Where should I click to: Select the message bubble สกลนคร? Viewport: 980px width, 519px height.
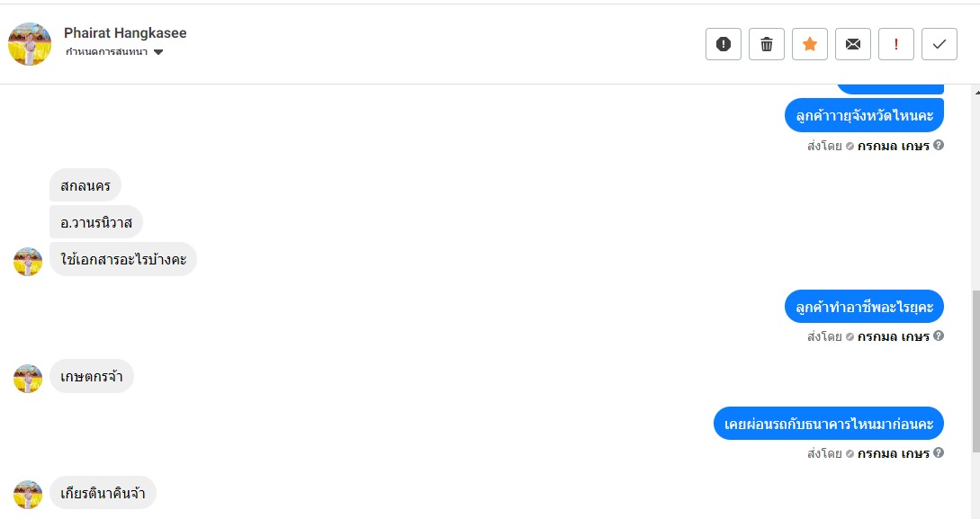(85, 185)
